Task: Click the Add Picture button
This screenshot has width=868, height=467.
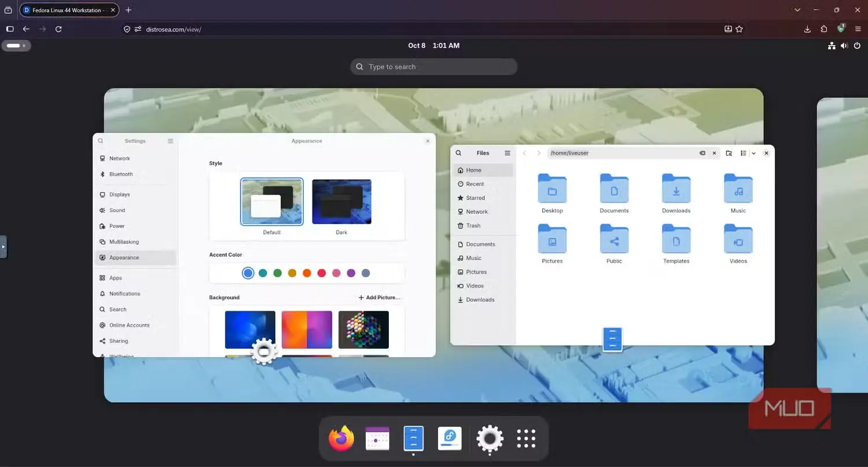Action: (379, 297)
